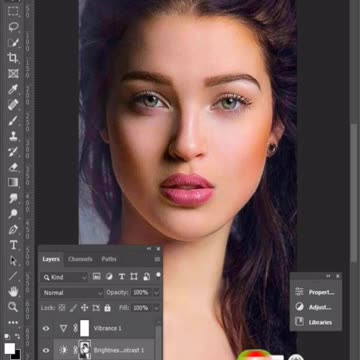Image resolution: width=360 pixels, height=360 pixels.
Task: Open the Edit Toolbar three-dots menu
Action: (x=13, y=322)
